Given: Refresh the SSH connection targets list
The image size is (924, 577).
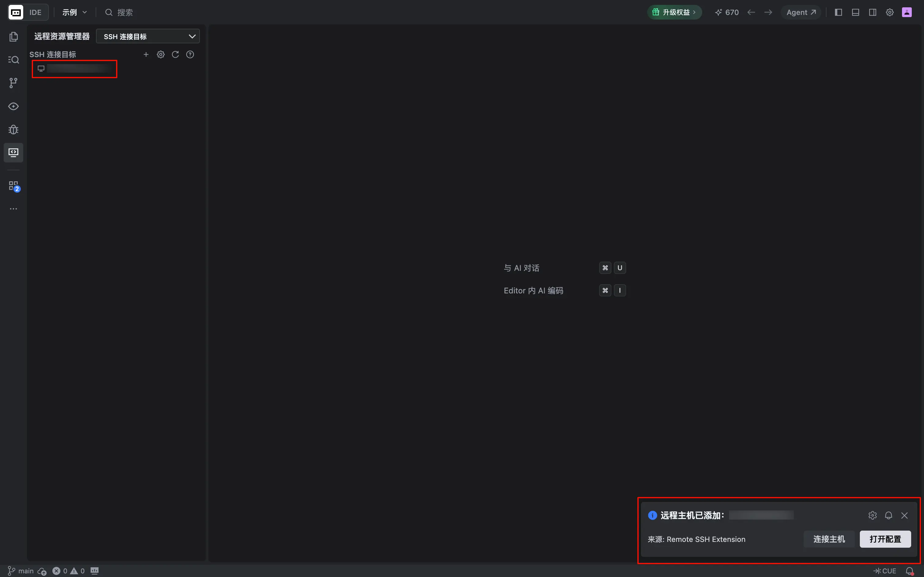Looking at the screenshot, I should [x=175, y=55].
